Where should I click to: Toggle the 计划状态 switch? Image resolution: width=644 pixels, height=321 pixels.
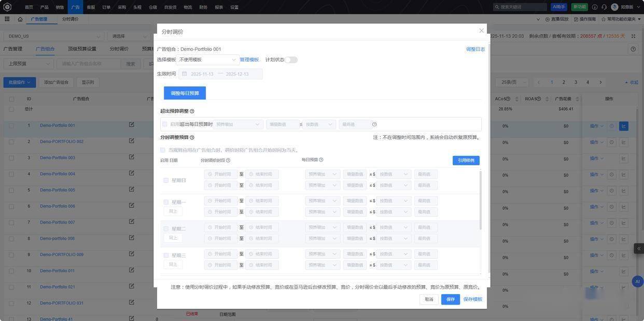click(291, 60)
